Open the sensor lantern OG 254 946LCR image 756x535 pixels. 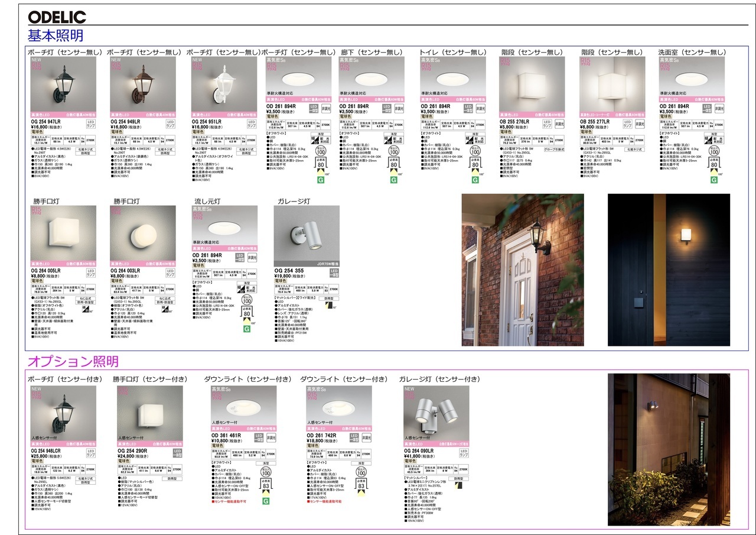63,416
